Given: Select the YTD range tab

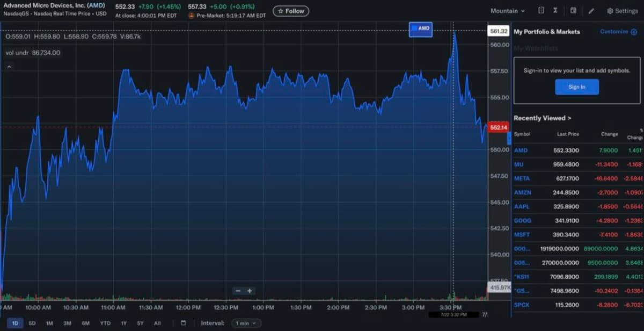Looking at the screenshot, I should click(105, 323).
